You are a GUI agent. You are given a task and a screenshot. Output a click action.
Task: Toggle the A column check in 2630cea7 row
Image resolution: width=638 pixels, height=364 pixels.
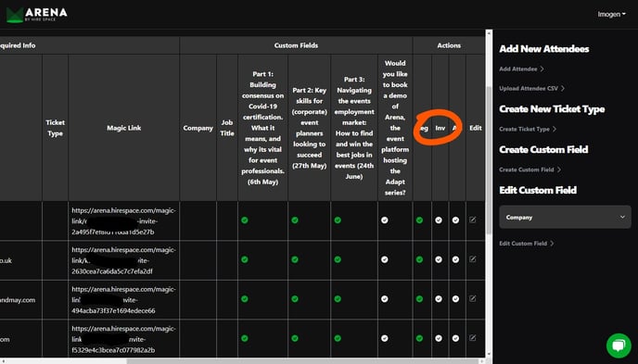tap(455, 259)
